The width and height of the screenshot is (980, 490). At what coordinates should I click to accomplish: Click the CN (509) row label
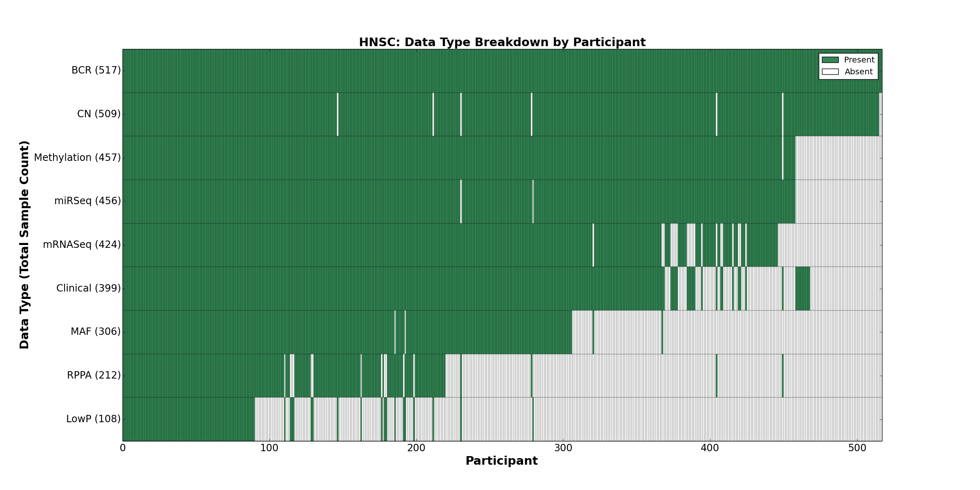(x=99, y=114)
